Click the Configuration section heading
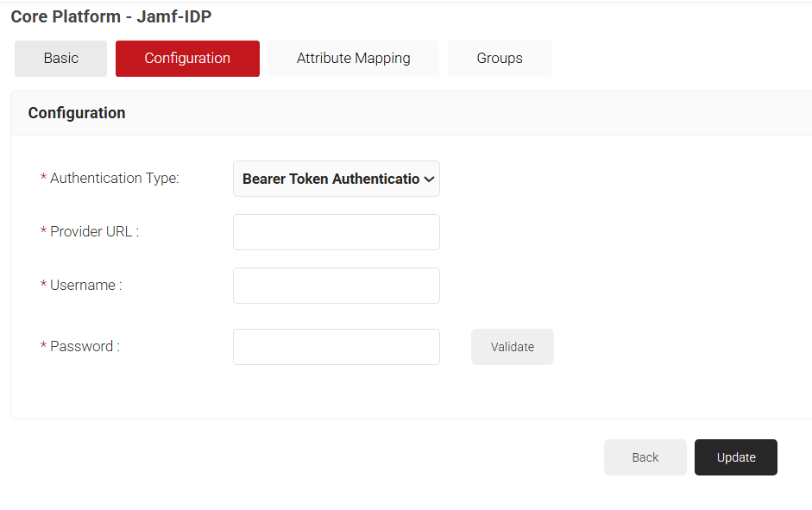Image resolution: width=812 pixels, height=510 pixels. 77,113
